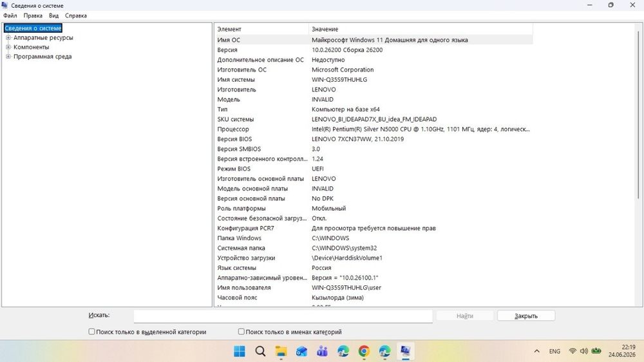Select the Часовой пояс row

coord(374,298)
